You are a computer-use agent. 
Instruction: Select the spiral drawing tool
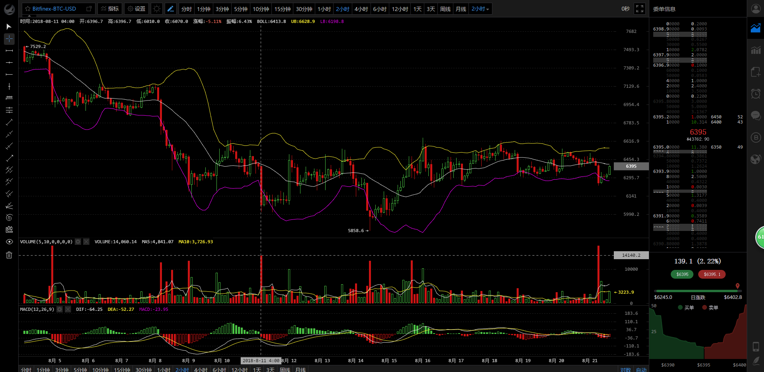tap(9, 217)
